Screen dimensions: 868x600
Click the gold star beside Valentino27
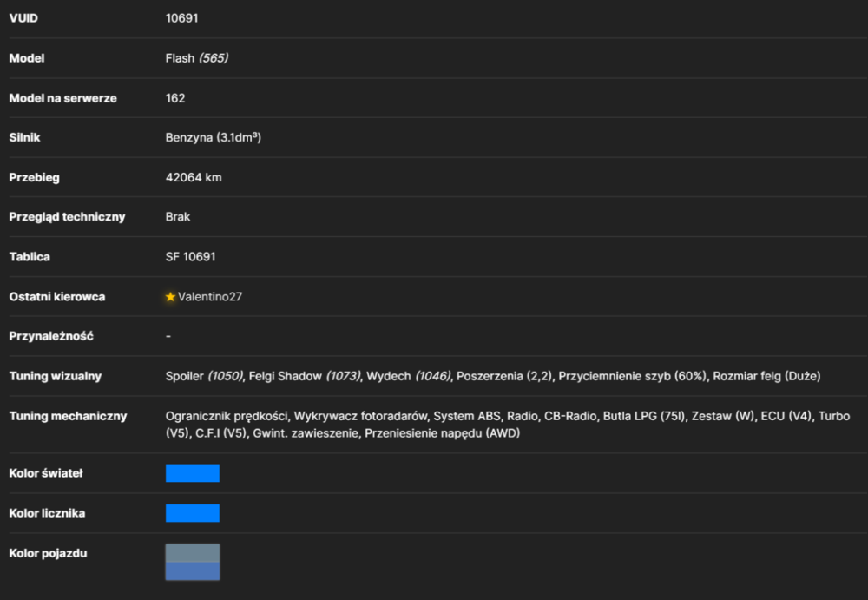tap(170, 297)
